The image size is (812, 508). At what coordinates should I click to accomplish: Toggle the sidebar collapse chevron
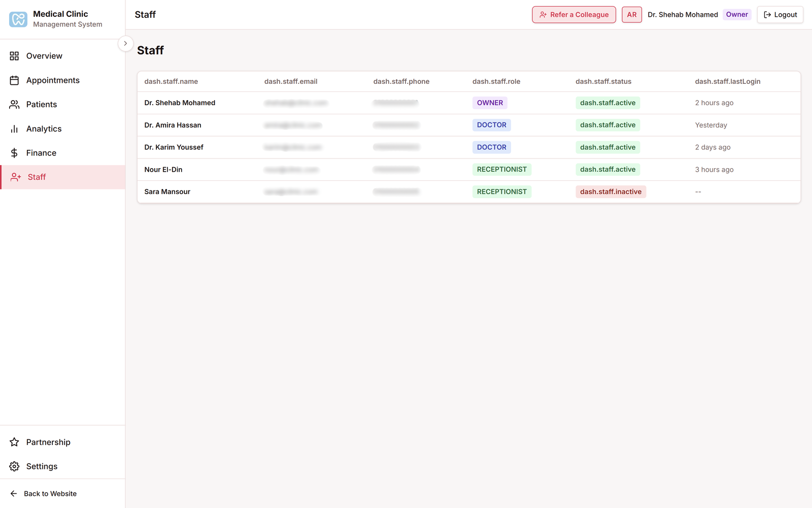[125, 44]
